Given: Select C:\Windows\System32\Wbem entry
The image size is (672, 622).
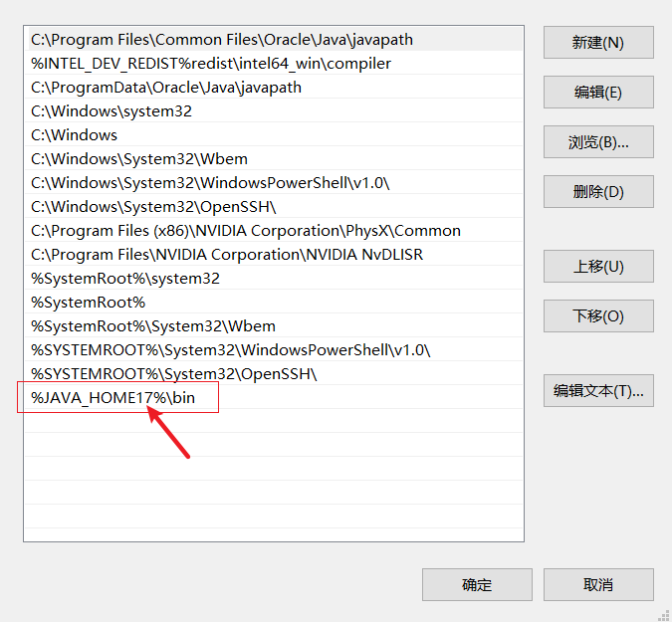Looking at the screenshot, I should [274, 159].
